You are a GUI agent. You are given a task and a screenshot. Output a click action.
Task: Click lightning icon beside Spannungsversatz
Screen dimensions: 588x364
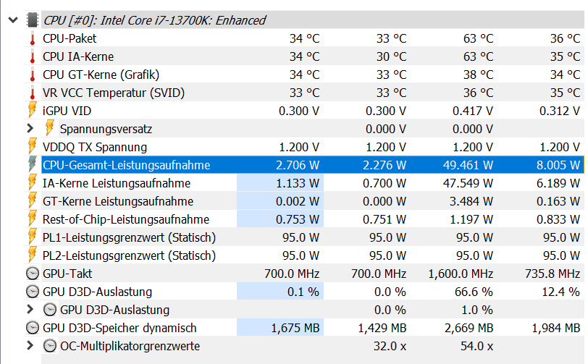tap(50, 128)
